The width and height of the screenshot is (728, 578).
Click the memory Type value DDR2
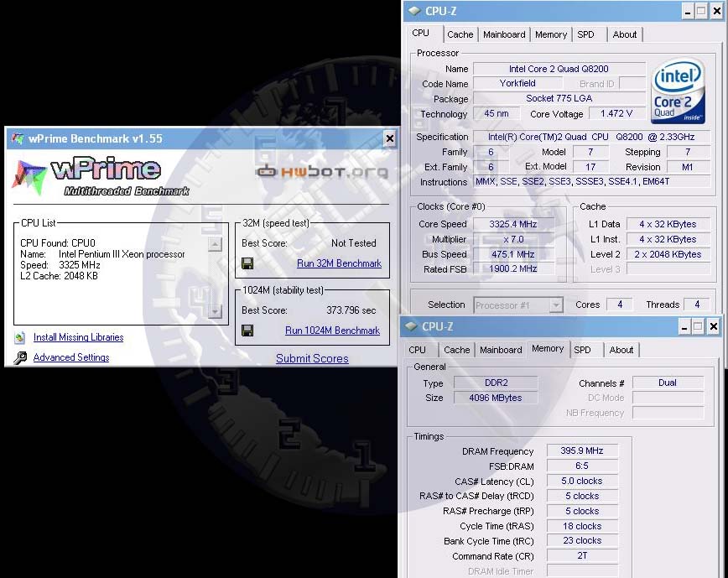(496, 383)
